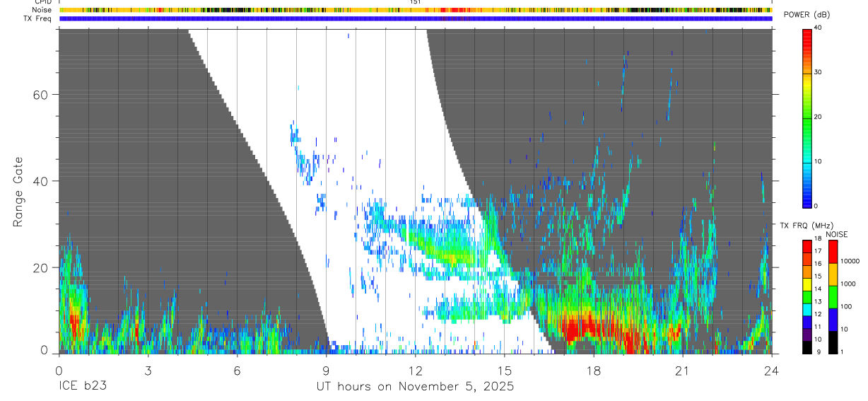Click the 24 tick on the UT hours axis
This screenshot has height=401, width=868.
pyautogui.click(x=771, y=371)
